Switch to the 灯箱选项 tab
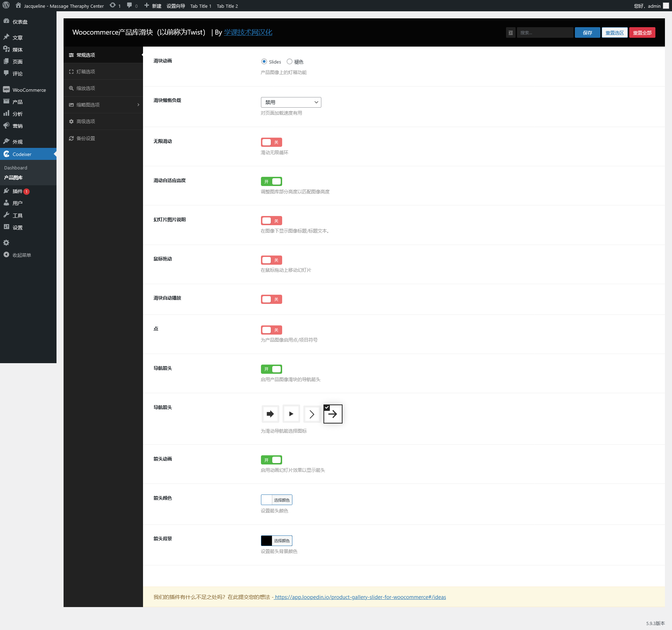The width and height of the screenshot is (672, 630). (x=86, y=72)
